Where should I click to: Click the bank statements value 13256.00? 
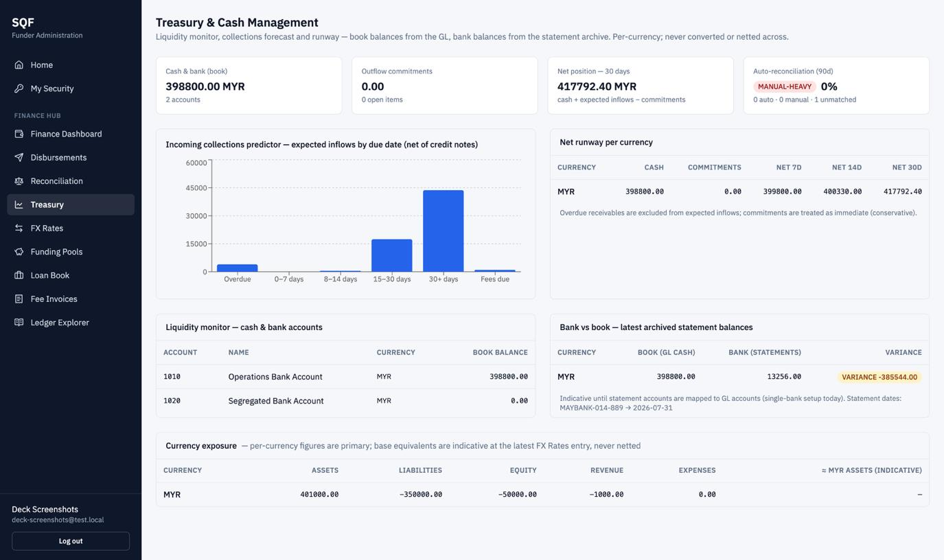[x=784, y=377]
